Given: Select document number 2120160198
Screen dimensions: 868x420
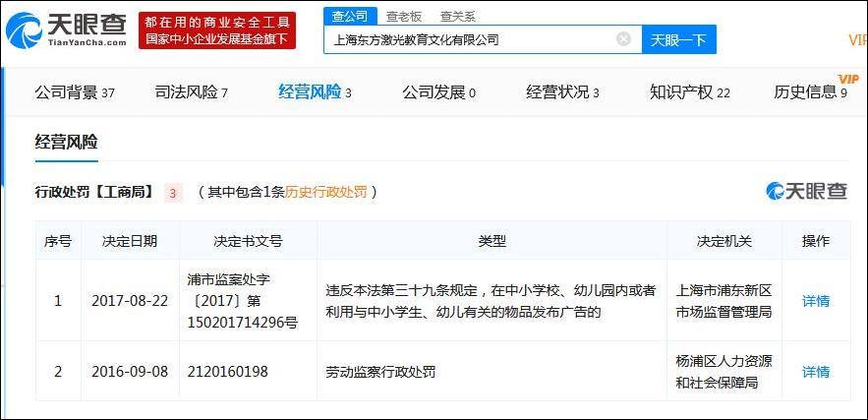Looking at the screenshot, I should pyautogui.click(x=227, y=371).
